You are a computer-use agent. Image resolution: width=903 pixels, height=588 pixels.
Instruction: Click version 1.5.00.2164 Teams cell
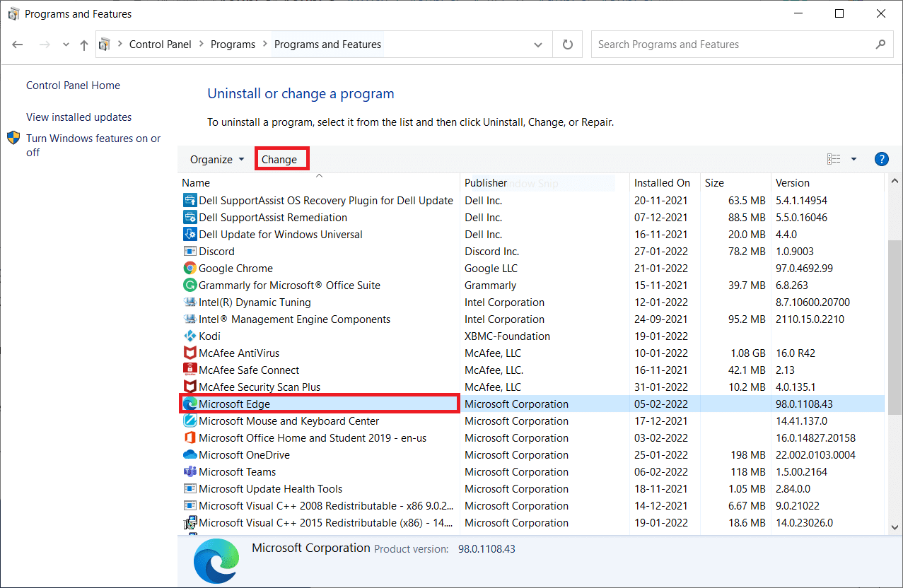(x=802, y=472)
